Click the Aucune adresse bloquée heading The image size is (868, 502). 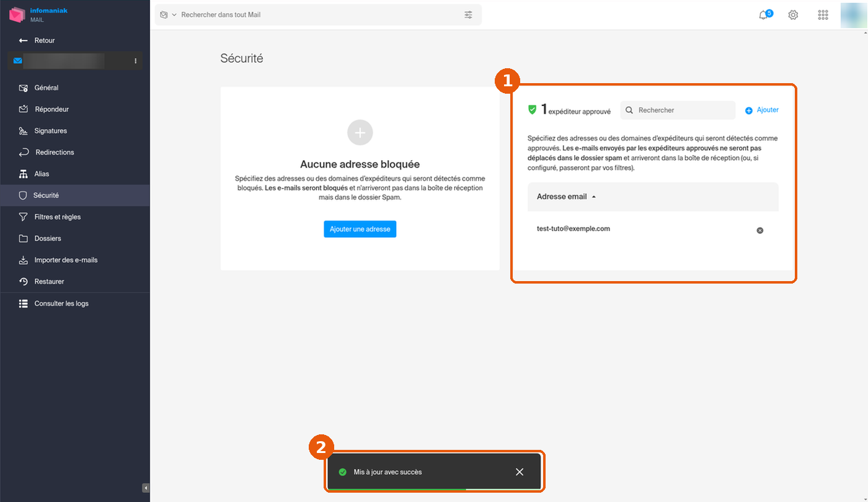click(360, 164)
